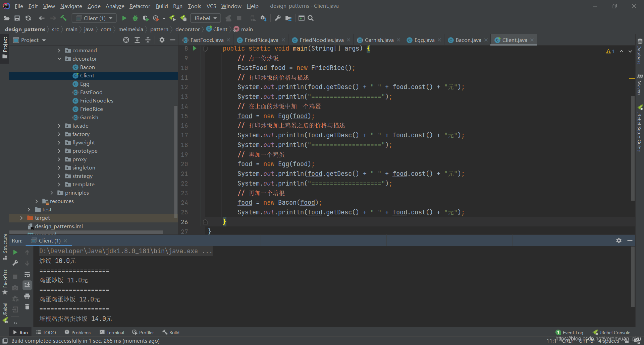Click the run gutter arrow beside line 8
The width and height of the screenshot is (644, 345).
pyautogui.click(x=195, y=49)
